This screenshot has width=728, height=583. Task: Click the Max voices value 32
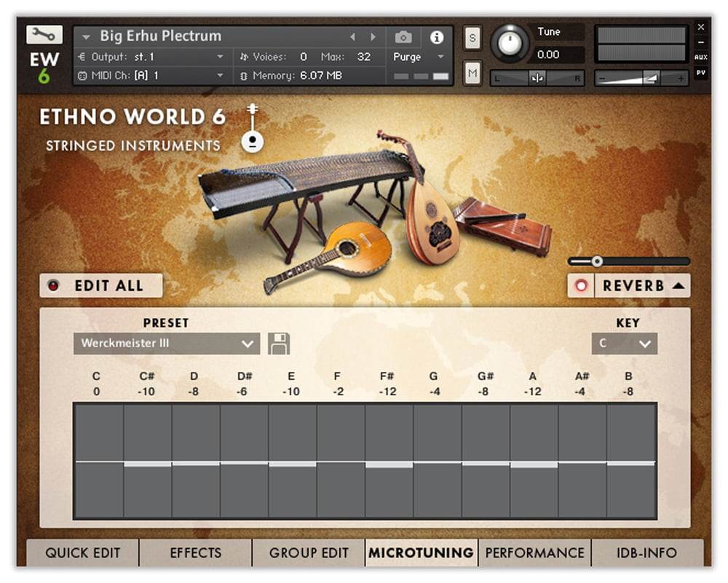(363, 57)
